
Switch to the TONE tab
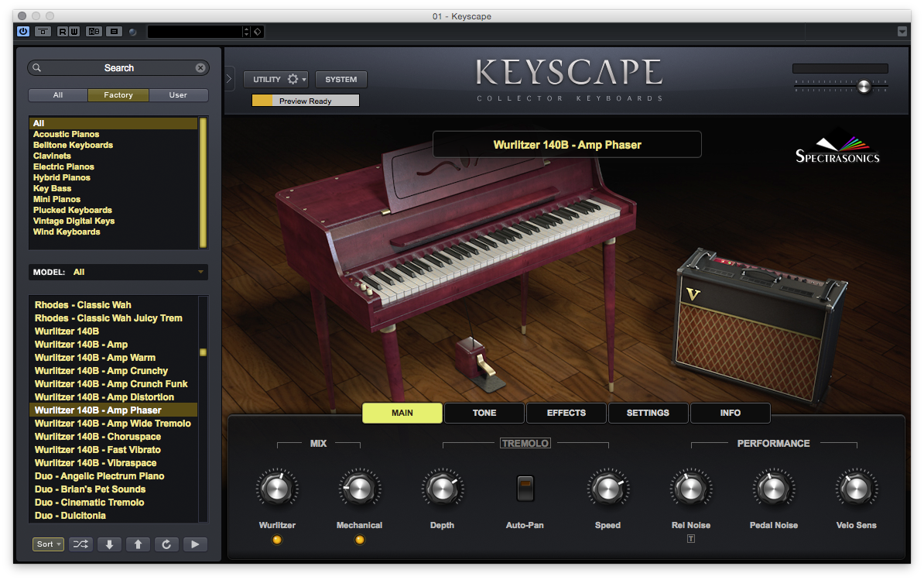tap(484, 413)
